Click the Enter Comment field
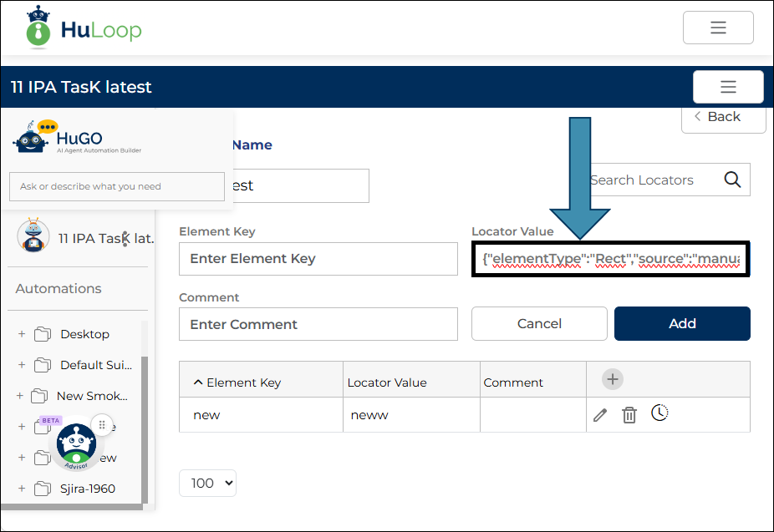The width and height of the screenshot is (774, 532). pos(318,324)
